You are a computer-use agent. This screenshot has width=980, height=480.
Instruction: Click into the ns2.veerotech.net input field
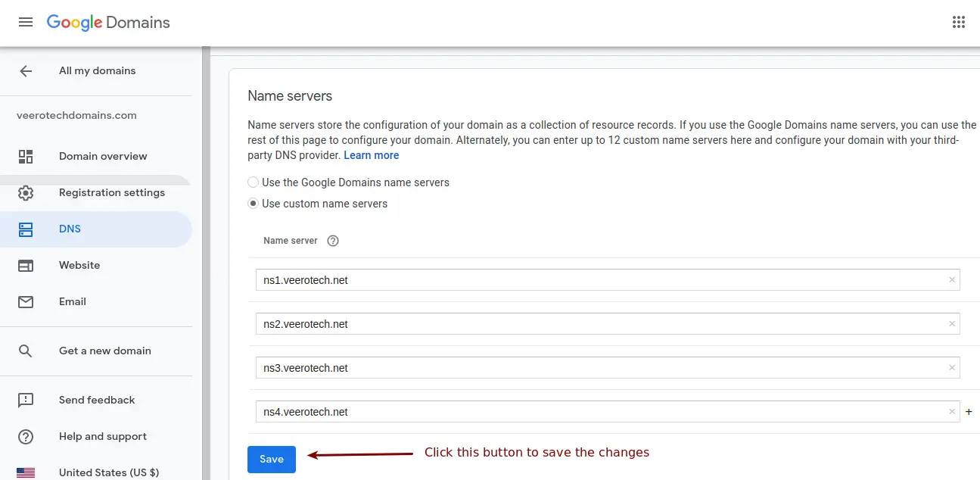tap(598, 324)
